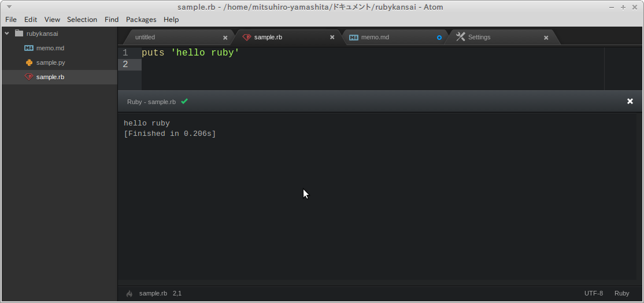The height and width of the screenshot is (303, 644).
Task: Change the Ruby grammar selector
Action: (622, 294)
